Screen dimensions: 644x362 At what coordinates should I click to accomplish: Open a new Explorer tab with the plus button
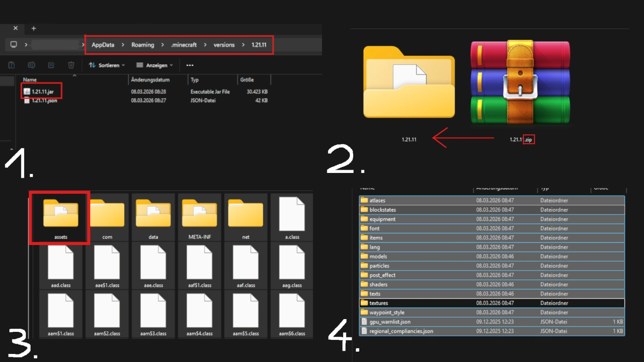click(33, 28)
